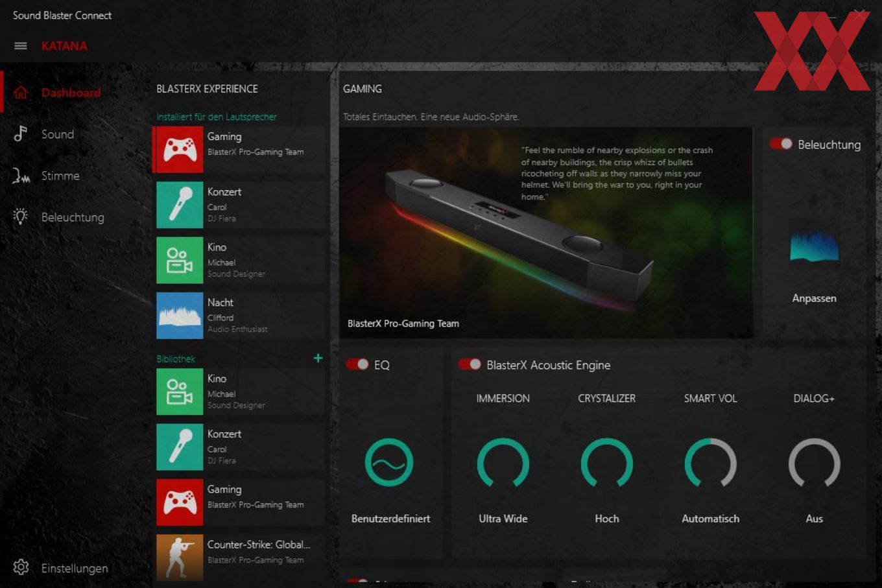The image size is (882, 588).
Task: Click the library Kino camera icon
Action: tap(180, 392)
